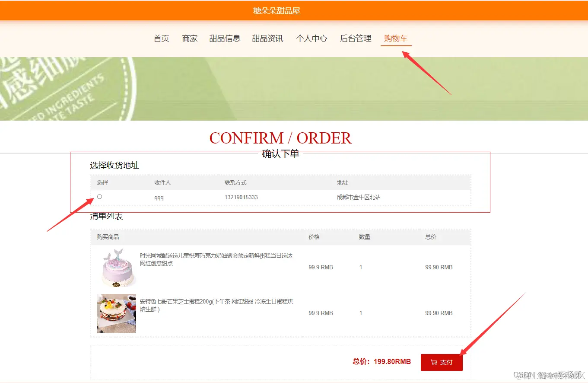Image resolution: width=588 pixels, height=383 pixels.
Task: Open the 首页 menu item
Action: (x=162, y=38)
